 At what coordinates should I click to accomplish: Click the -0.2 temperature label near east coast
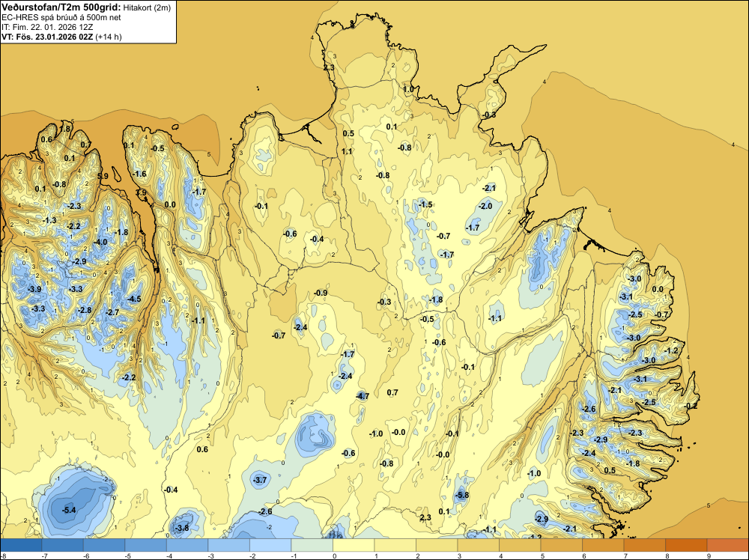pyautogui.click(x=691, y=406)
